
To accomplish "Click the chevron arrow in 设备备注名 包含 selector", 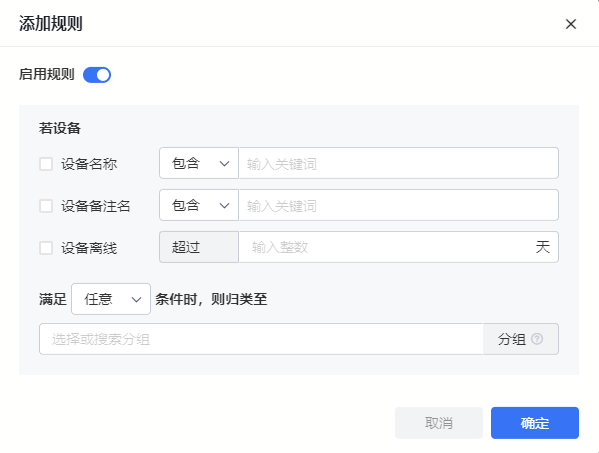I will coord(224,206).
